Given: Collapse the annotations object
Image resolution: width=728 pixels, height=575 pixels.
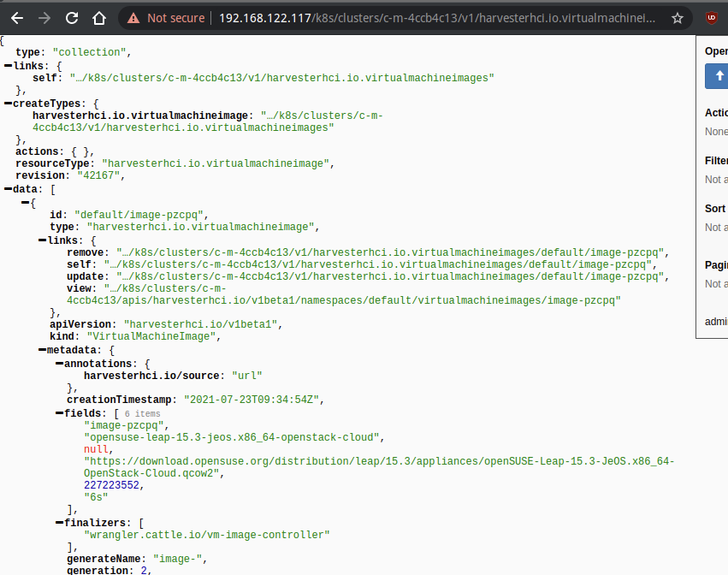Looking at the screenshot, I should (x=62, y=362).
